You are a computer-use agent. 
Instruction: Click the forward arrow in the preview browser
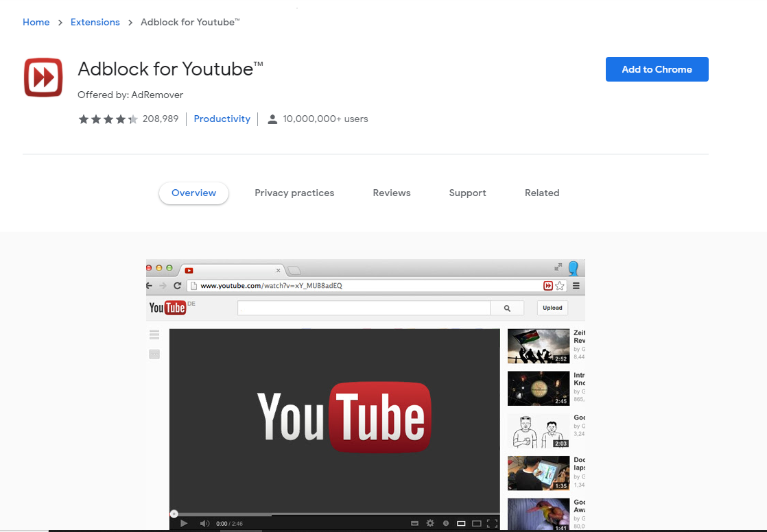coord(163,286)
